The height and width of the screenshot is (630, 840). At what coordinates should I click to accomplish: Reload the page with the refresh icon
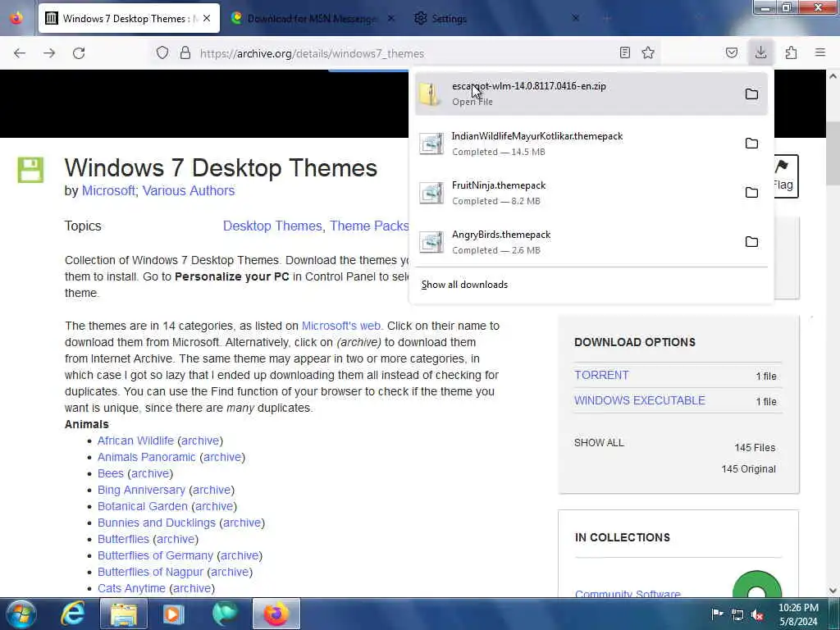coord(79,53)
